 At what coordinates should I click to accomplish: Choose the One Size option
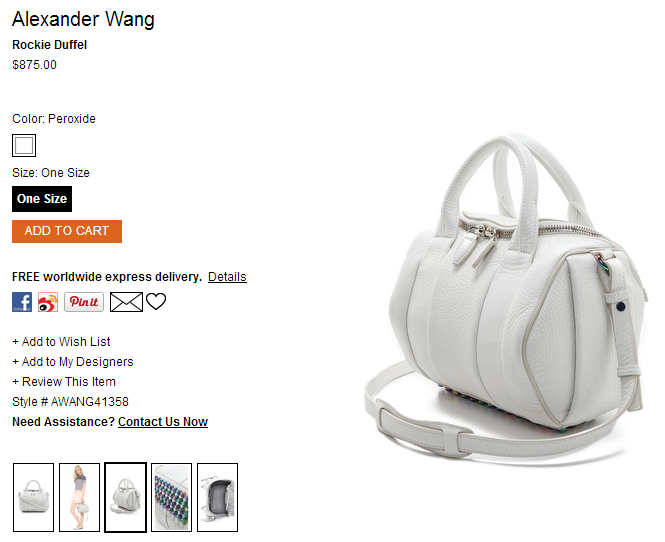pyautogui.click(x=42, y=199)
